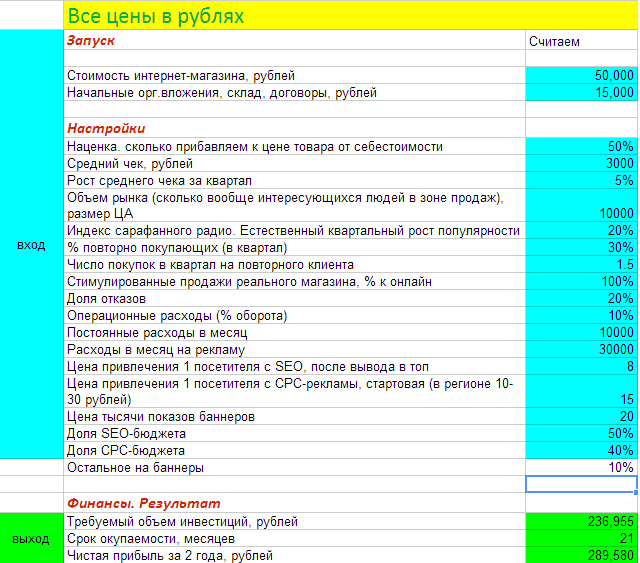Click the net profit result 289,580
This screenshot has height=563, width=640.
[x=581, y=555]
